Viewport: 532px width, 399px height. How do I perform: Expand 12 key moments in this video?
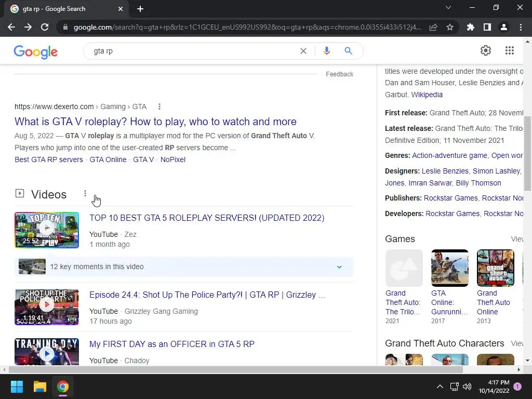pos(183,267)
